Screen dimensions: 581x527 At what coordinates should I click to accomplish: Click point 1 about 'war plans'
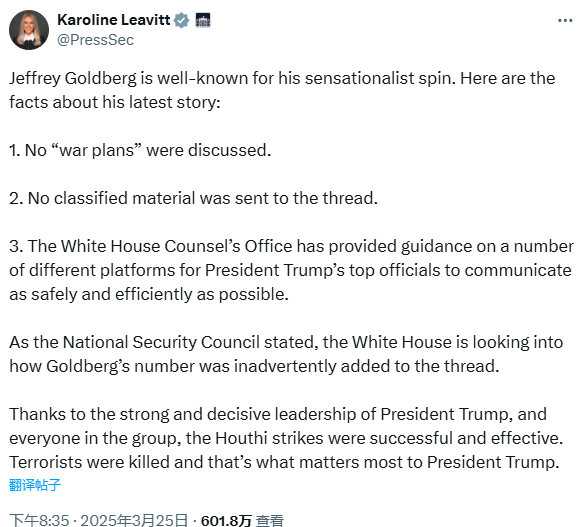coord(140,150)
